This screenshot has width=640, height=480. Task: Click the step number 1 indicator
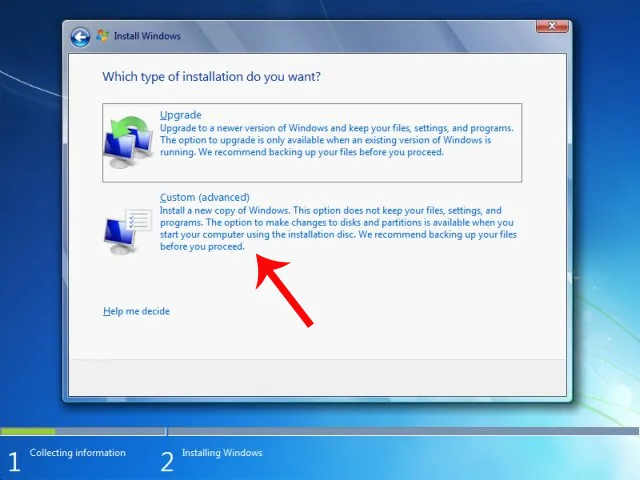pyautogui.click(x=14, y=461)
